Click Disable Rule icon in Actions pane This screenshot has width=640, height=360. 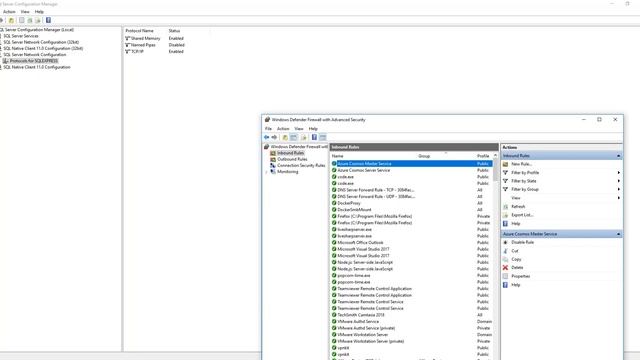point(505,242)
